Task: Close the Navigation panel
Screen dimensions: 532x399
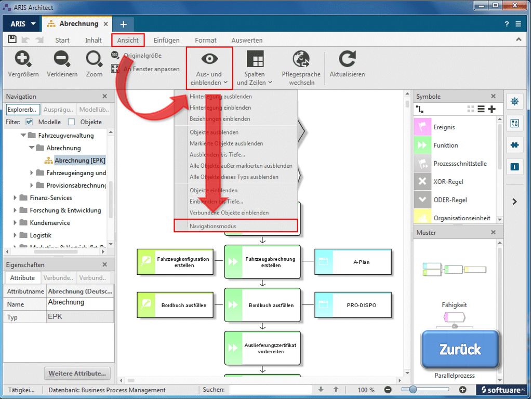Action: tap(104, 96)
